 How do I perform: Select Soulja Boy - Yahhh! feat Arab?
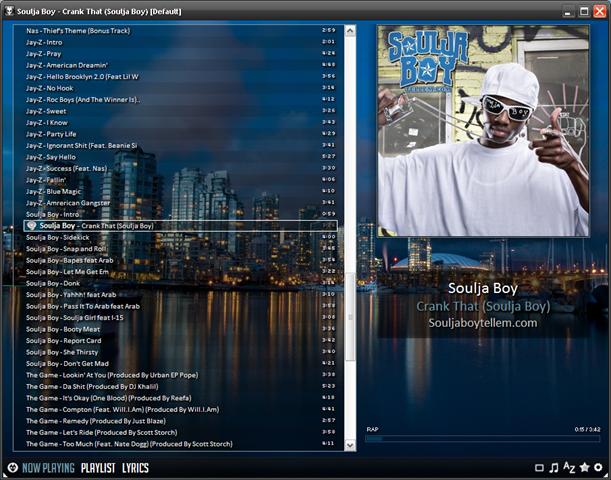tap(180, 295)
